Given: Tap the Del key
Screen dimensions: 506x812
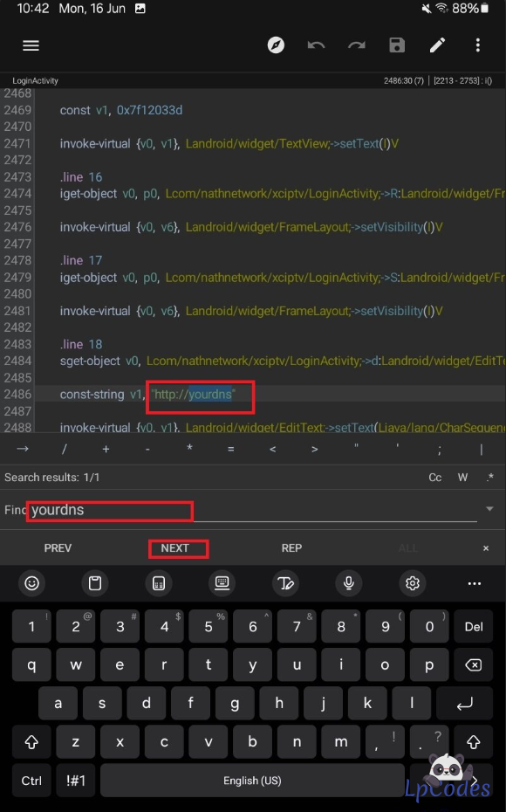Looking at the screenshot, I should 474,627.
